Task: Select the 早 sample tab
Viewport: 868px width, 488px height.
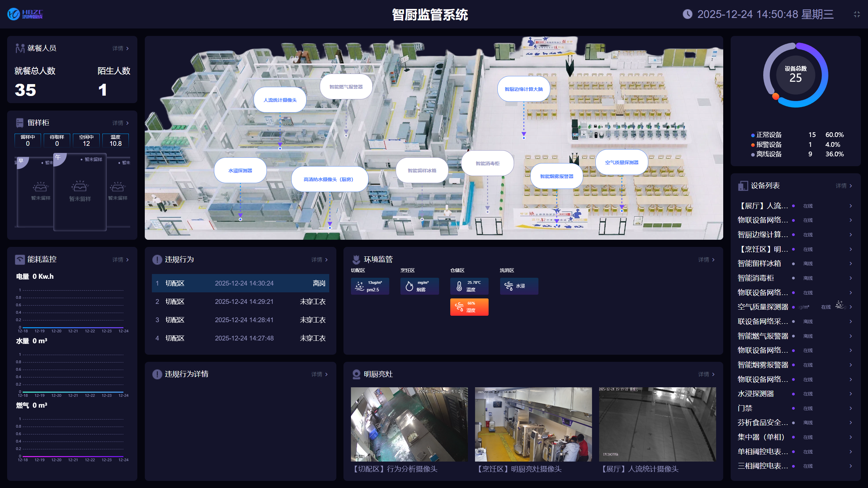Action: (21, 160)
